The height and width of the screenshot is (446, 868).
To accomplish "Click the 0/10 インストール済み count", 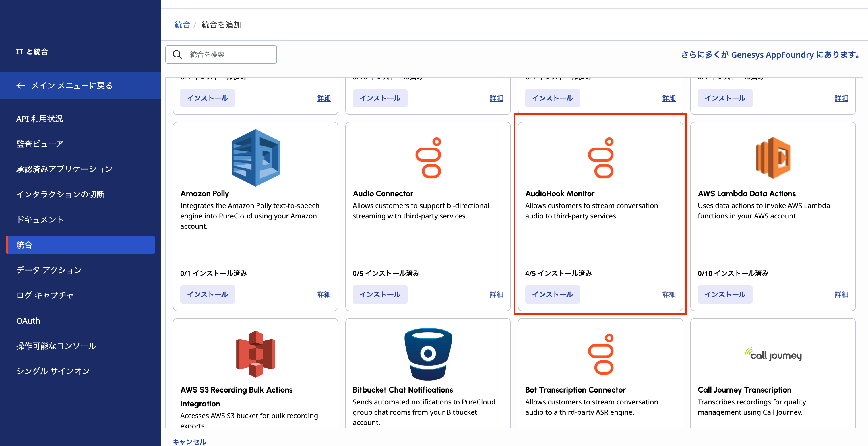I will (733, 273).
